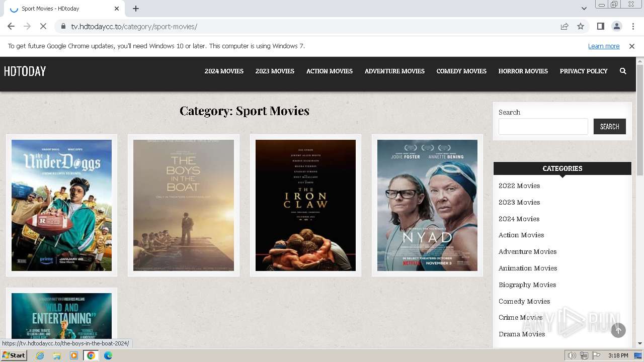Select the 2024 Movies category in the sidebar
Image resolution: width=644 pixels, height=362 pixels.
(519, 219)
